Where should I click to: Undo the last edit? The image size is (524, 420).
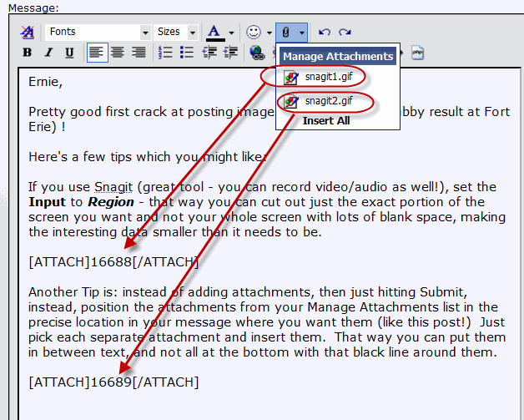click(324, 32)
